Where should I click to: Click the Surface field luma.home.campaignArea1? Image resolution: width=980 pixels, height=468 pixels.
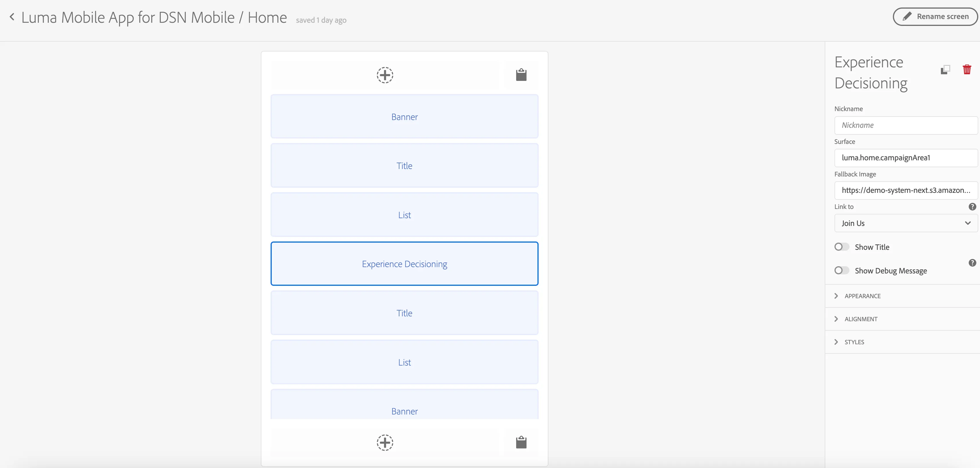coord(906,158)
